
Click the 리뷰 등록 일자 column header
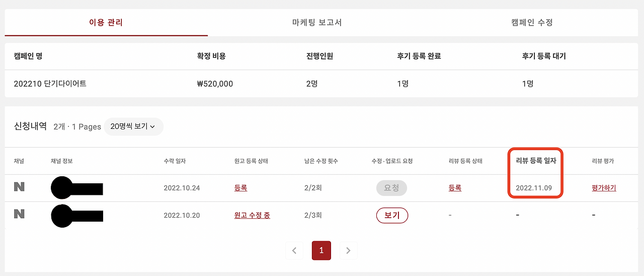click(x=535, y=161)
